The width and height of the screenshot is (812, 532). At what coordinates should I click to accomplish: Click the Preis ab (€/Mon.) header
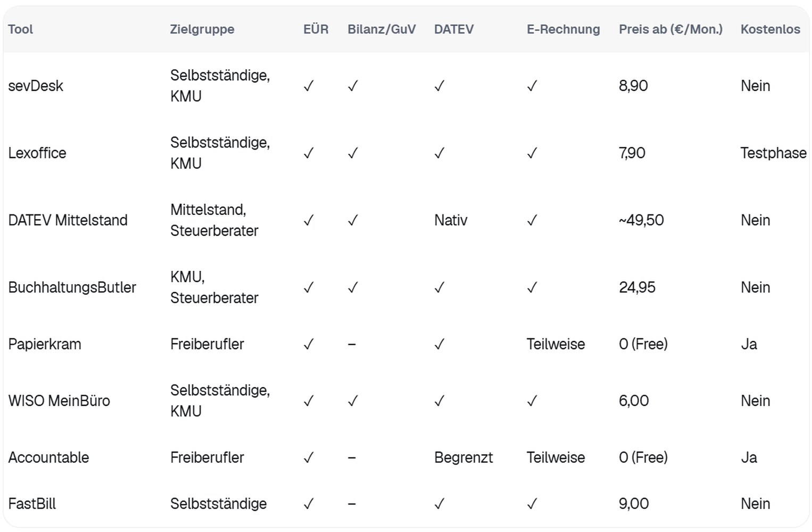click(670, 29)
